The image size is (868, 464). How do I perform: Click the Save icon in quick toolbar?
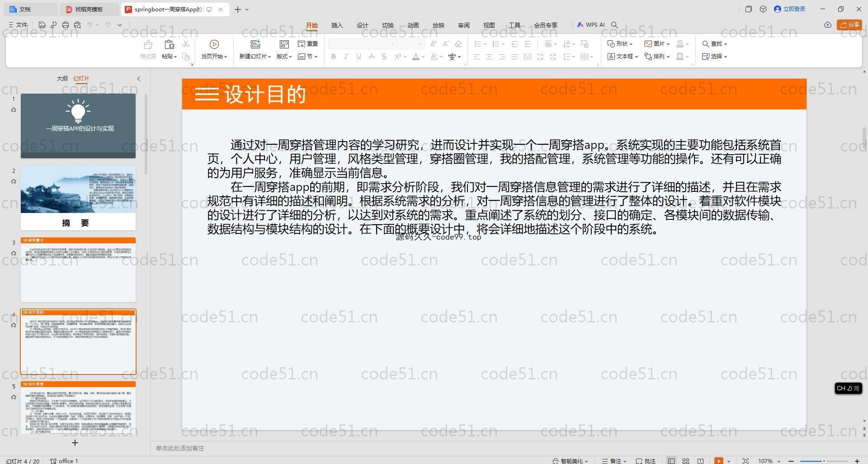point(42,25)
